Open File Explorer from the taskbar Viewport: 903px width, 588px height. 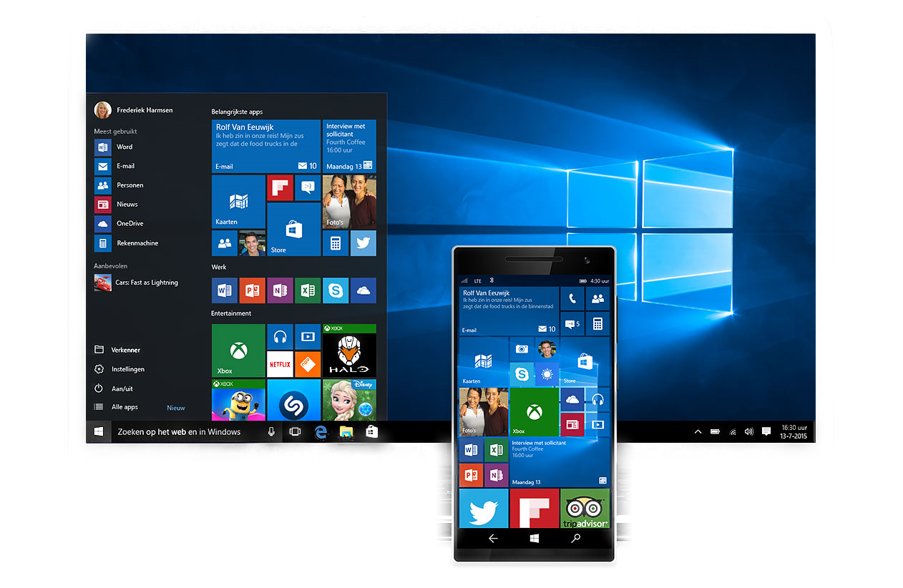pyautogui.click(x=346, y=432)
